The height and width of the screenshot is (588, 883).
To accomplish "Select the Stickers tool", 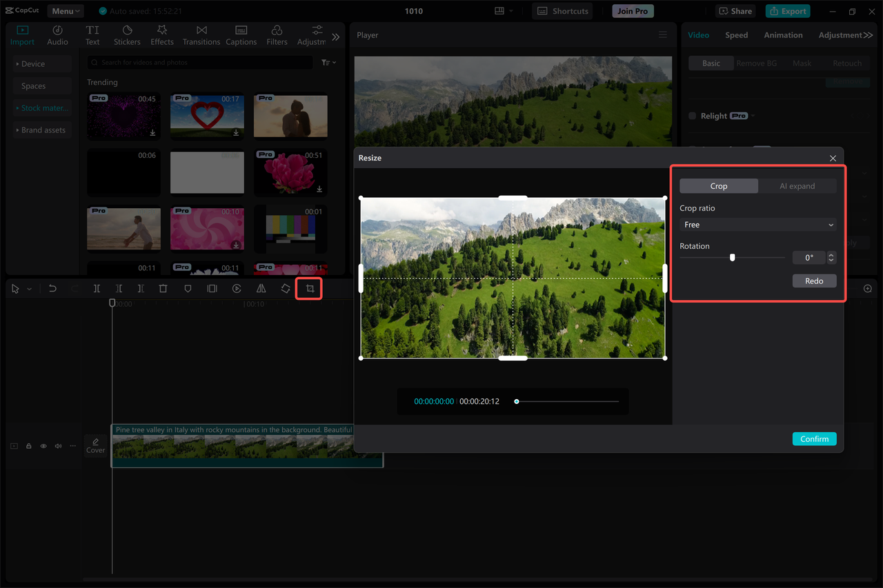I will tap(127, 34).
